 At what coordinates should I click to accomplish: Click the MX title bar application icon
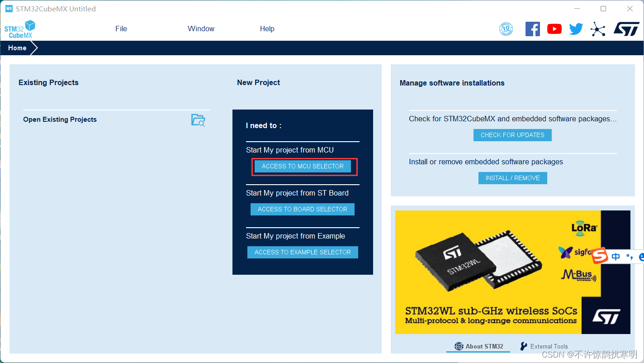(x=9, y=9)
